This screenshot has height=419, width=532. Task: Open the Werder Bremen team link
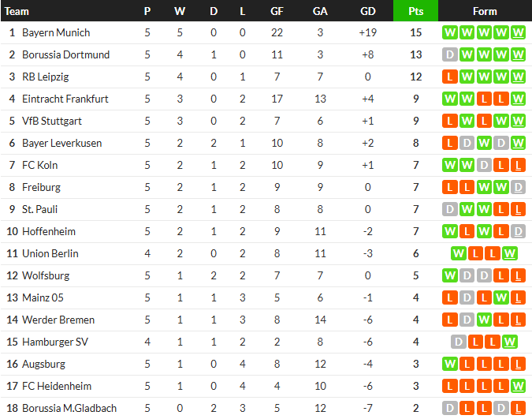[58, 320]
